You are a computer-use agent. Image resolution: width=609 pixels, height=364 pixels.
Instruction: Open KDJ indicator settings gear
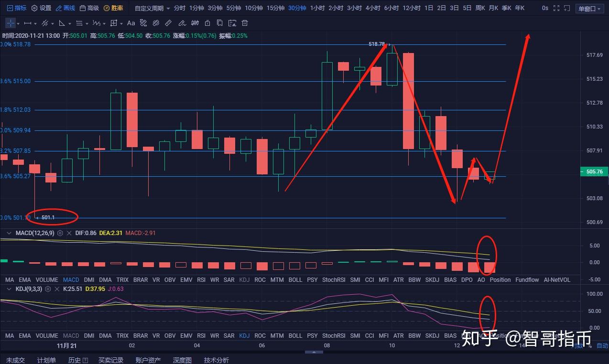point(47,289)
